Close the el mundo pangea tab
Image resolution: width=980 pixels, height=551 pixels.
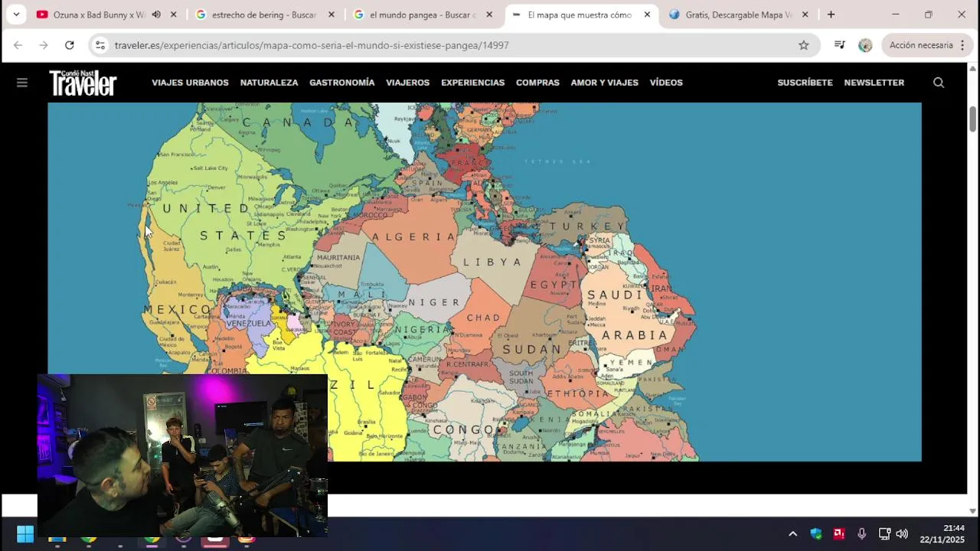(489, 15)
